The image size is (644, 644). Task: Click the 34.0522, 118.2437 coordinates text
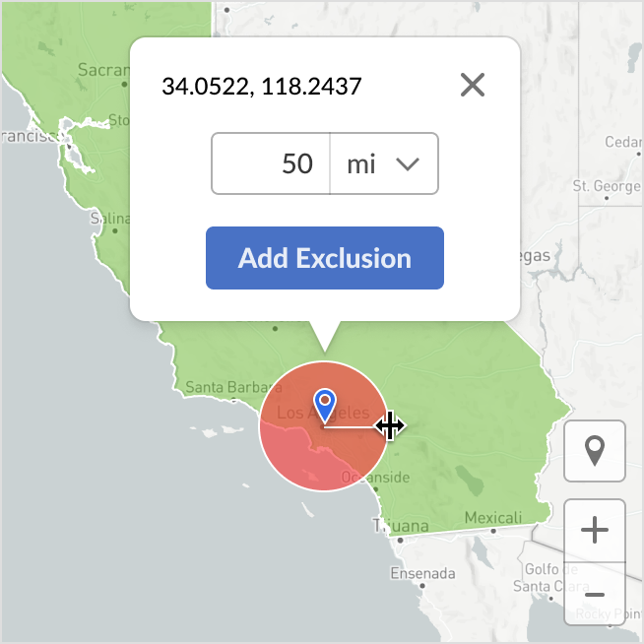tap(262, 87)
